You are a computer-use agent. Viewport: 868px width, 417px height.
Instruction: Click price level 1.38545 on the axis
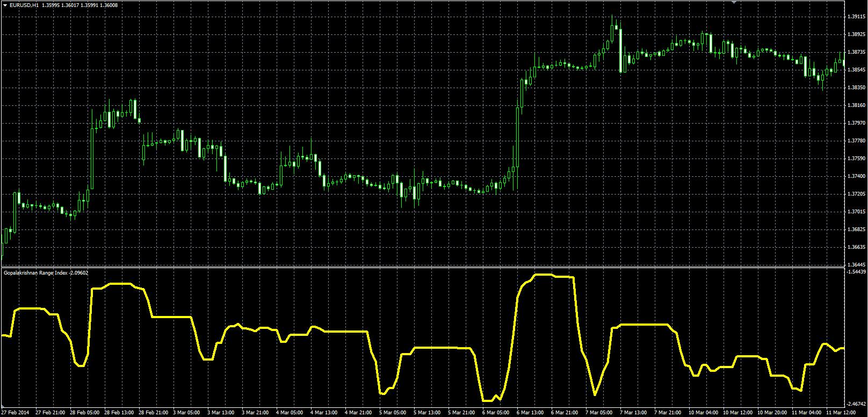pyautogui.click(x=856, y=70)
